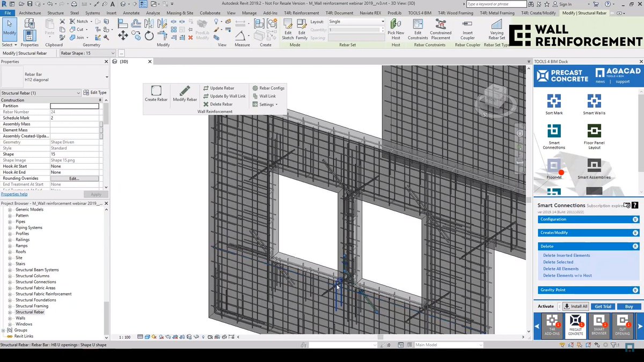This screenshot has height=362, width=644.
Task: Open the Smart Connections tool
Action: click(x=554, y=137)
